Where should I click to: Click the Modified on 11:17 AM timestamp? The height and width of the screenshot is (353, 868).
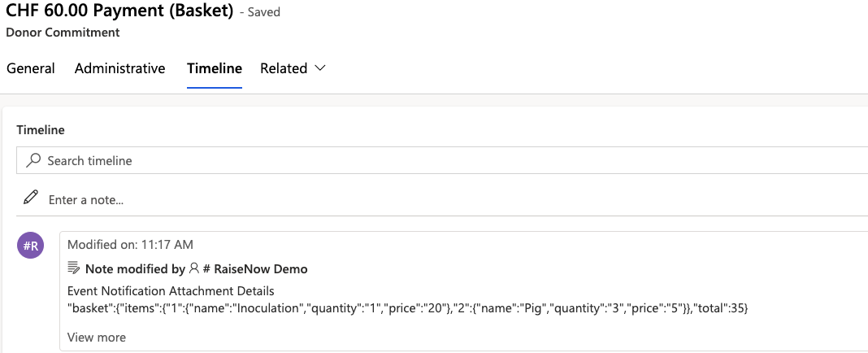(130, 244)
